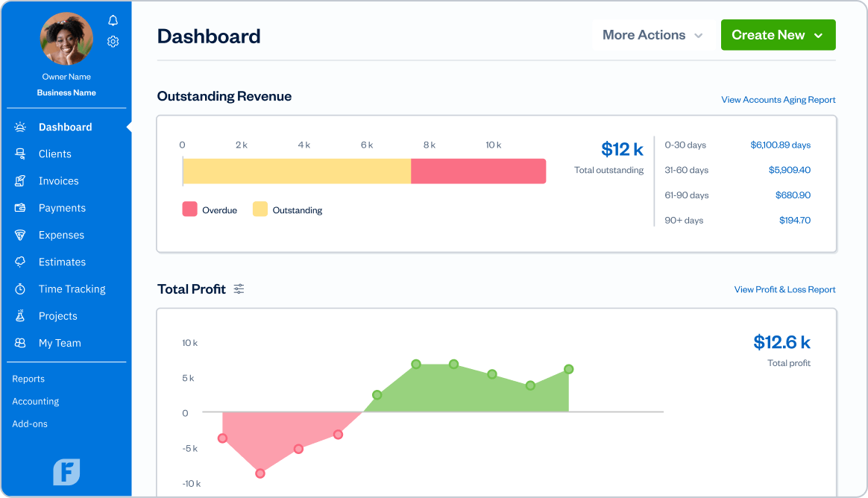The height and width of the screenshot is (498, 868).
Task: Open settings with the gear icon
Action: (x=113, y=41)
